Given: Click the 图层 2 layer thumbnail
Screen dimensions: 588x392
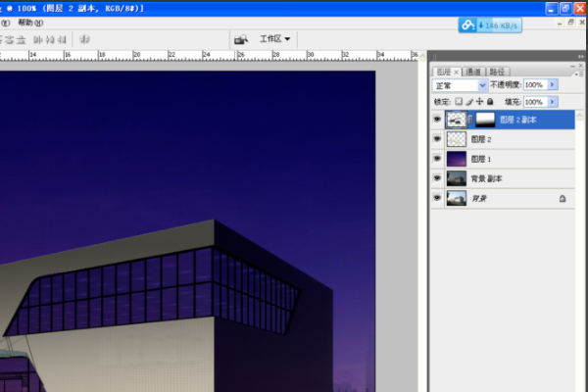Looking at the screenshot, I should tap(457, 139).
